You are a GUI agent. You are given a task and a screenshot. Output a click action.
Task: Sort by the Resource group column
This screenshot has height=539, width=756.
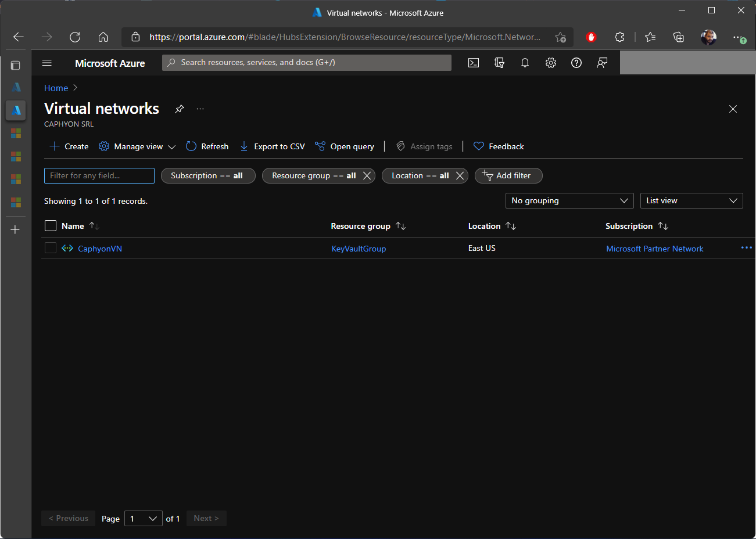[368, 226]
